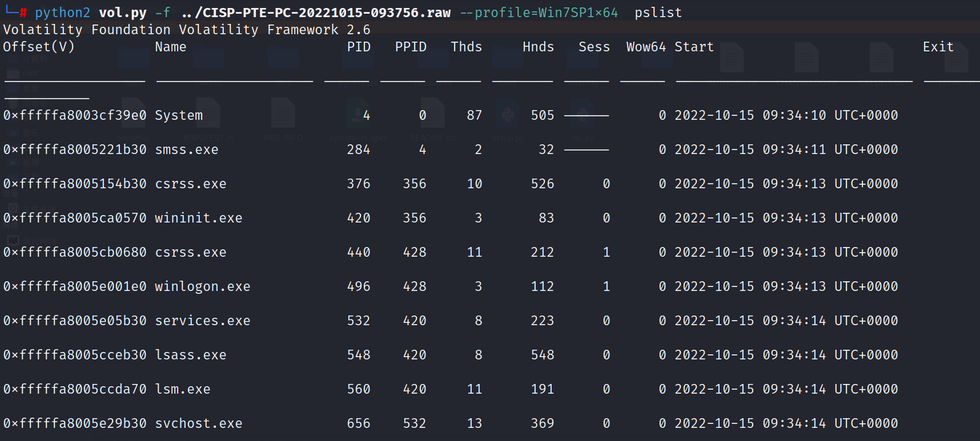The width and height of the screenshot is (980, 441).
Task: Click the offset 0xfffffa8003cf39e0
Action: point(75,115)
